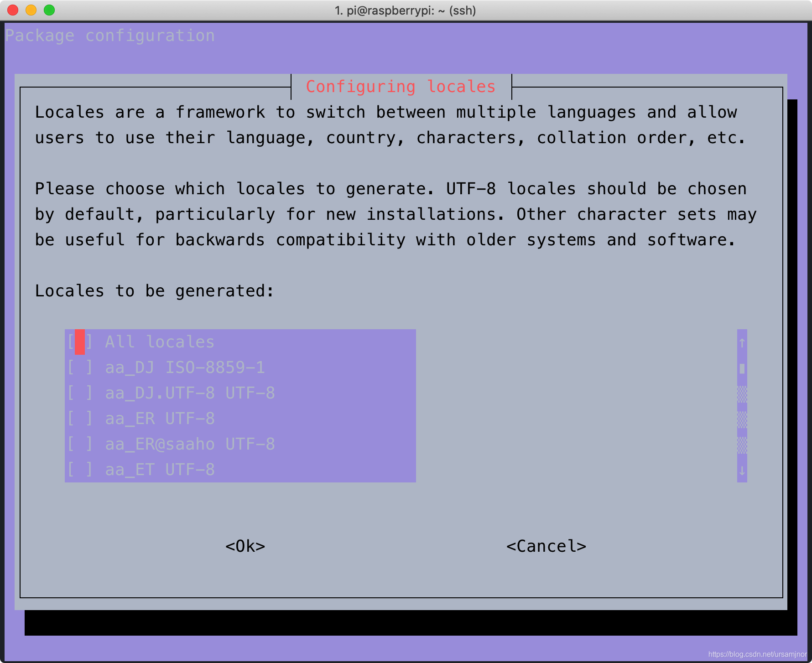Check the aa_ER@saaho UTF-8 locale box

(x=80, y=444)
